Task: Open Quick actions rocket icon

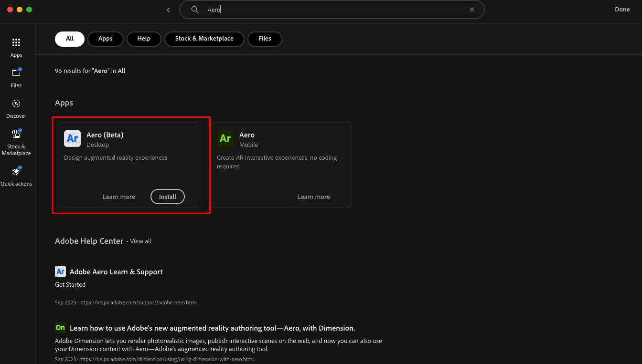Action: point(16,171)
